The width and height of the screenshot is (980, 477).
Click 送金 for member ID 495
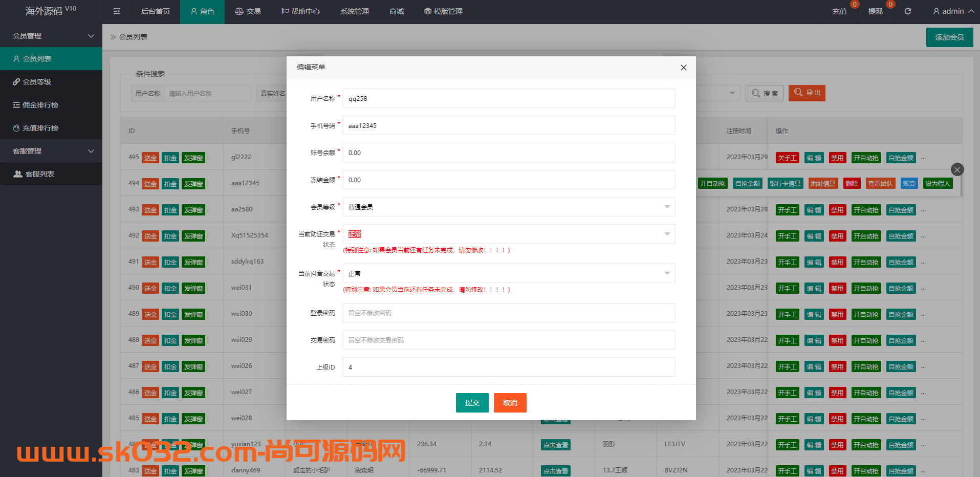pos(150,158)
